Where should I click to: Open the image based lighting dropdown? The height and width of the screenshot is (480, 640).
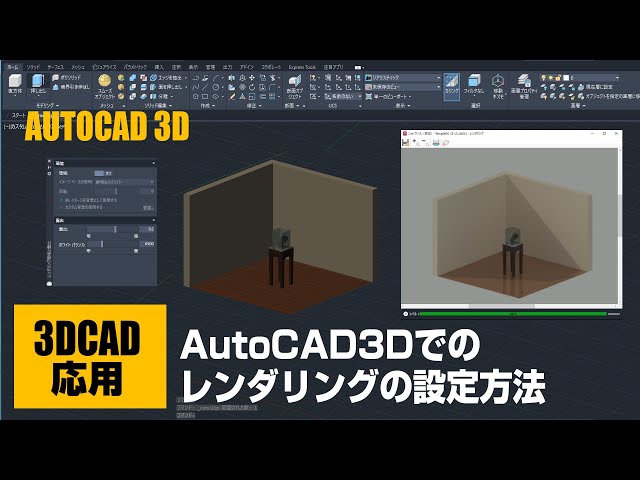tap(124, 182)
